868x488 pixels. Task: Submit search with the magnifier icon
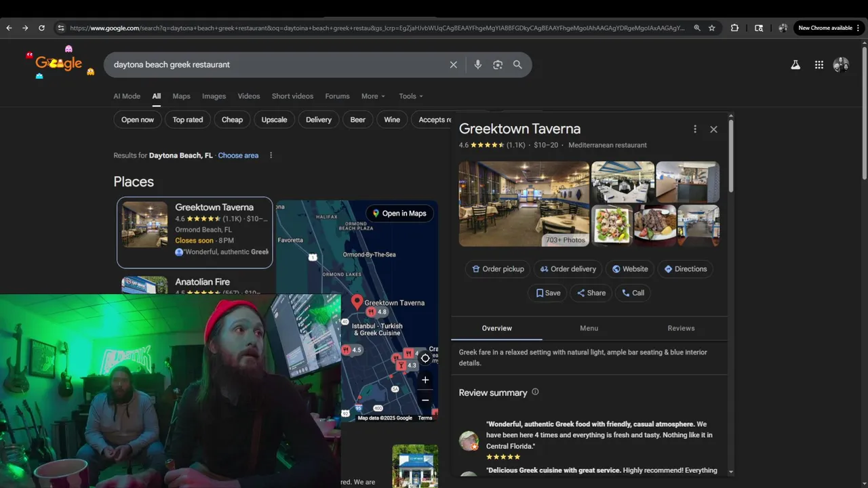click(517, 64)
